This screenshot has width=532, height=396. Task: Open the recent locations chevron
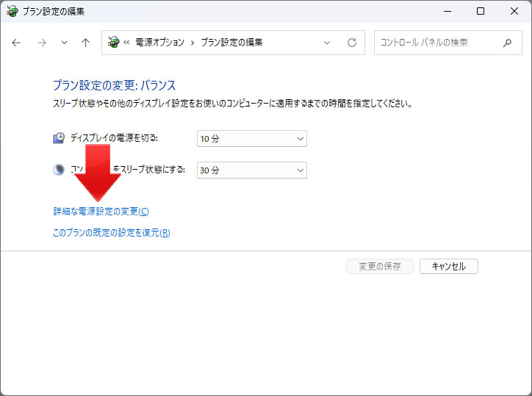(64, 43)
